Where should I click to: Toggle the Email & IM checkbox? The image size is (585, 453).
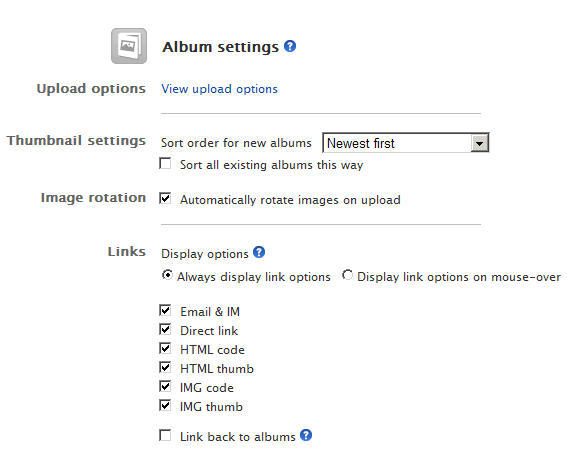pyautogui.click(x=165, y=310)
